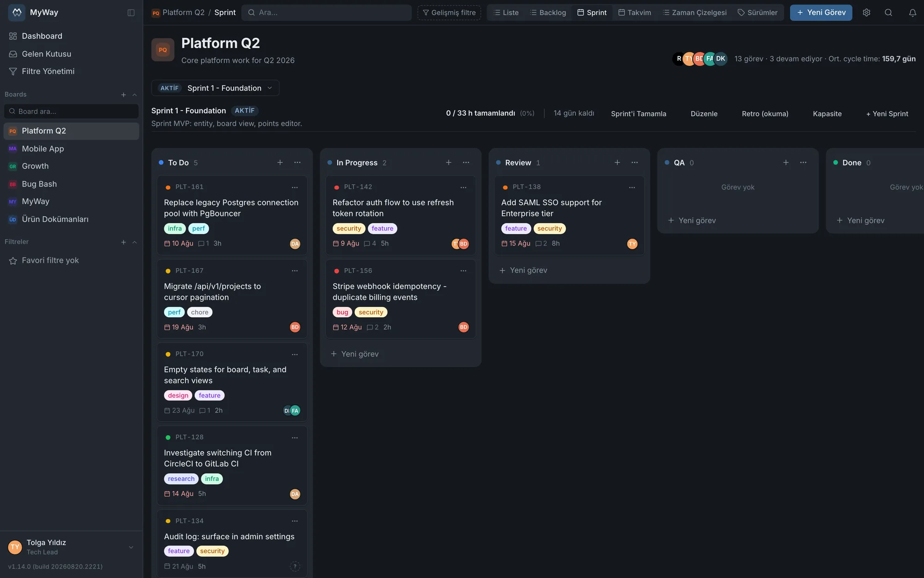Open Tolga Yıldız user menu chevron
The width and height of the screenshot is (924, 578).
(131, 547)
